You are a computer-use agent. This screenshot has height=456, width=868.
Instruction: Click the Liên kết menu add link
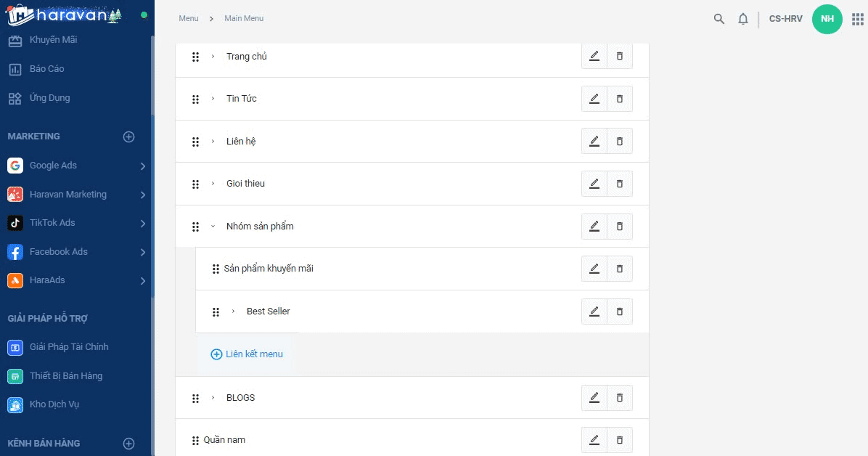coord(247,354)
